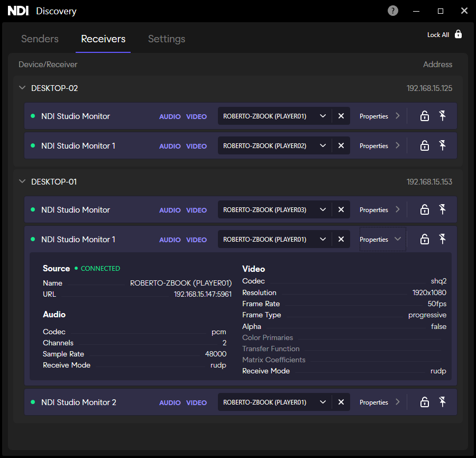Pin NDI Studio Monitor 2 receiver
Viewport: 476px width, 458px height.
(443, 402)
